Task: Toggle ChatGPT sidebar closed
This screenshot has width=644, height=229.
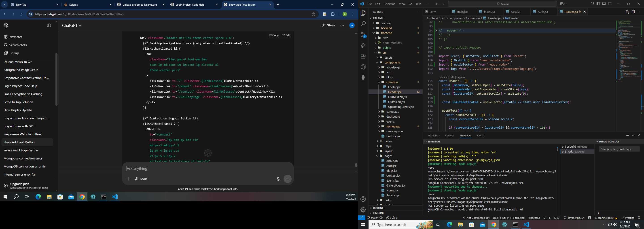Action: coord(49,25)
